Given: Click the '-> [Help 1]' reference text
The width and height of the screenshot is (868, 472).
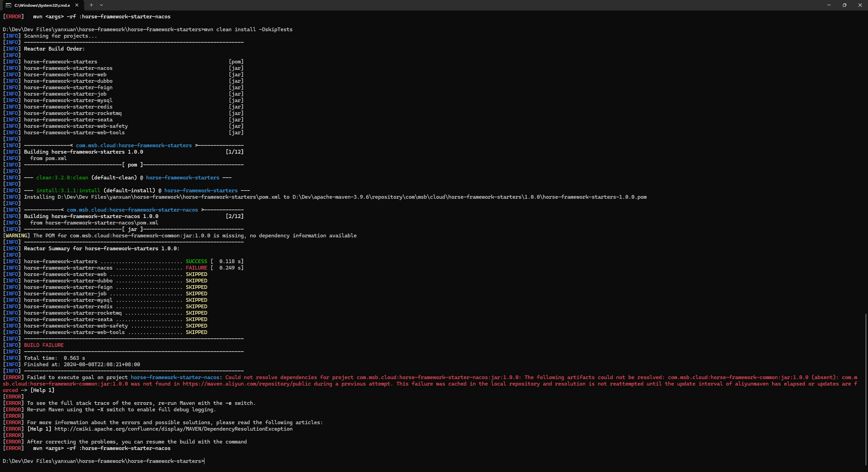Looking at the screenshot, I should coord(37,390).
